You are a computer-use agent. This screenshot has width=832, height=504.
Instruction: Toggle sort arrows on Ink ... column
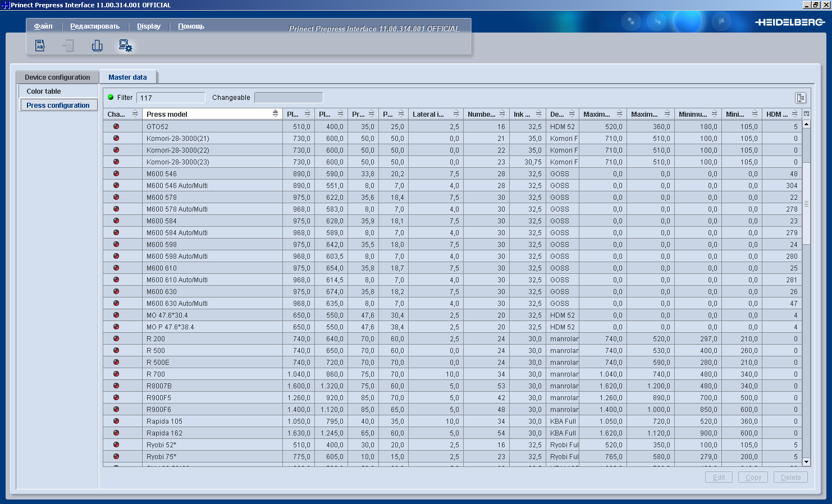pyautogui.click(x=538, y=114)
